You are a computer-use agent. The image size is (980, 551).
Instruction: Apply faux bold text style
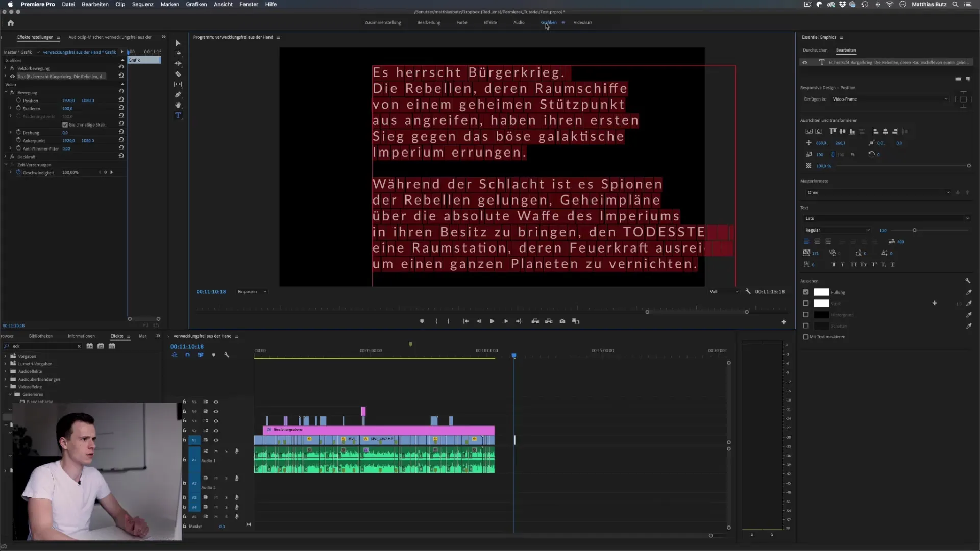pos(834,264)
